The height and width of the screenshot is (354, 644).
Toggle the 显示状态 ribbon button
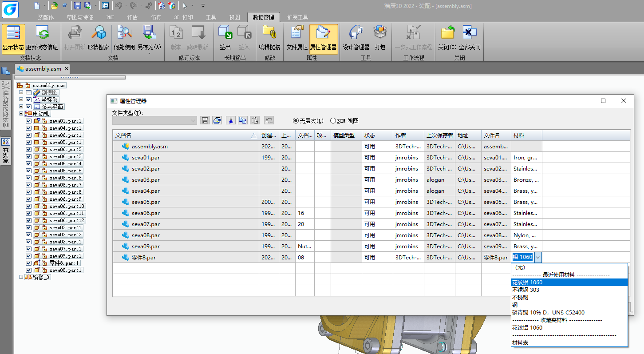point(13,39)
